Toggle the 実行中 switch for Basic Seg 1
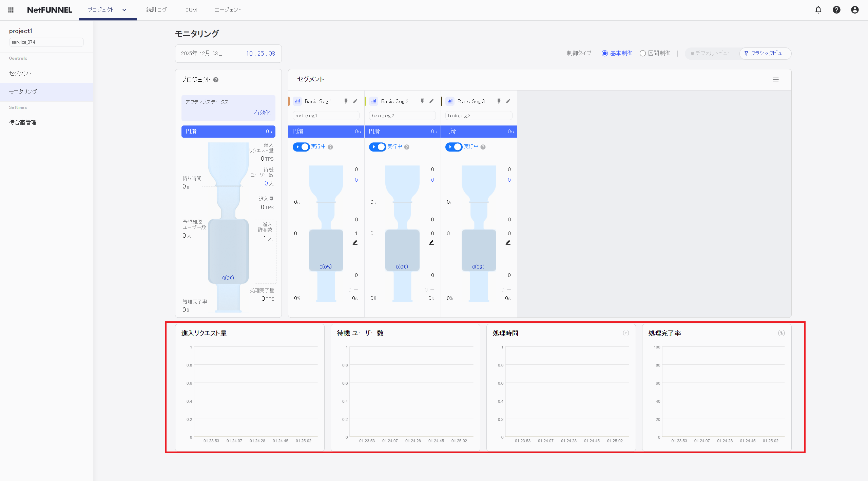The height and width of the screenshot is (481, 868). pos(301,147)
